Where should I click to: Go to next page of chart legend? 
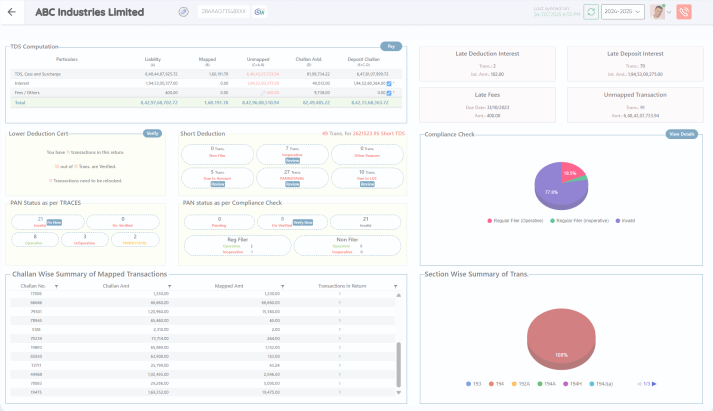click(654, 384)
